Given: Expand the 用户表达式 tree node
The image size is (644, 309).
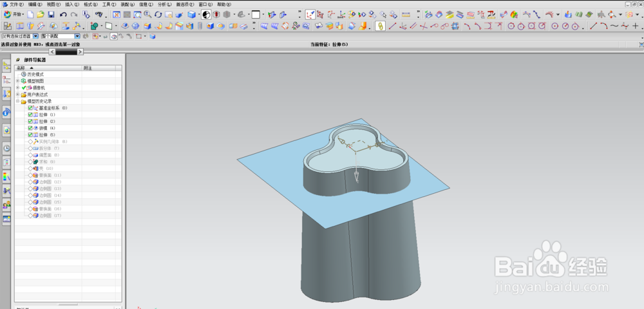Looking at the screenshot, I should pos(17,95).
